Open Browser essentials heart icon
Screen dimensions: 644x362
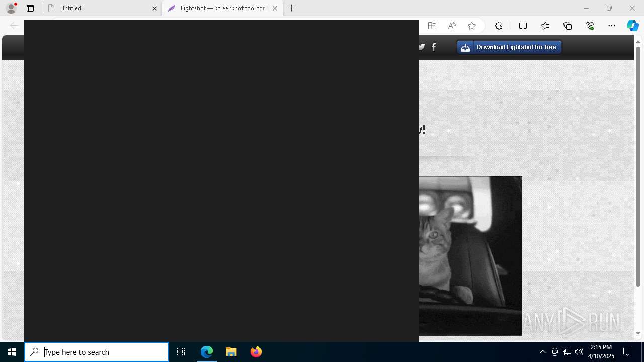click(x=590, y=26)
